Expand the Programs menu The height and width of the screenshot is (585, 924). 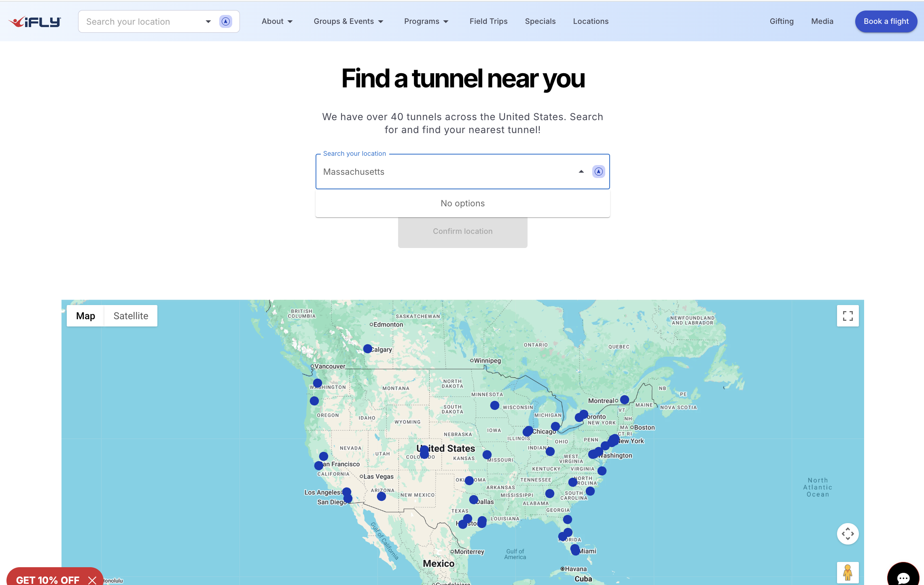(x=426, y=21)
